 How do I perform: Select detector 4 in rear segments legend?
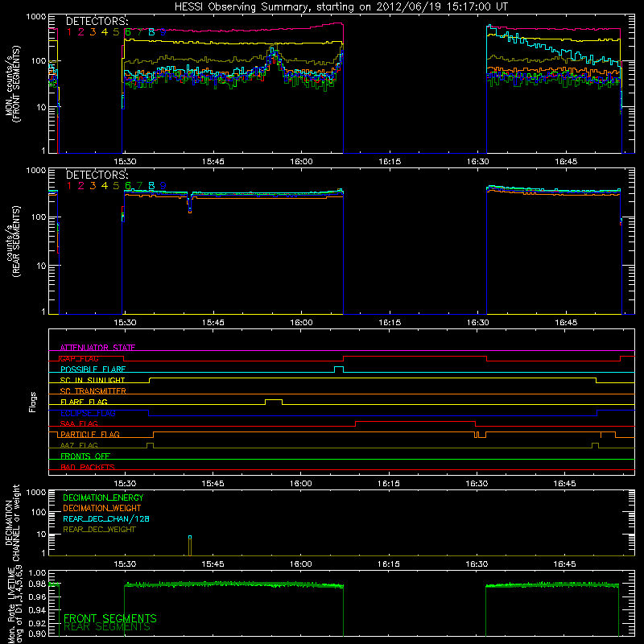(105, 186)
